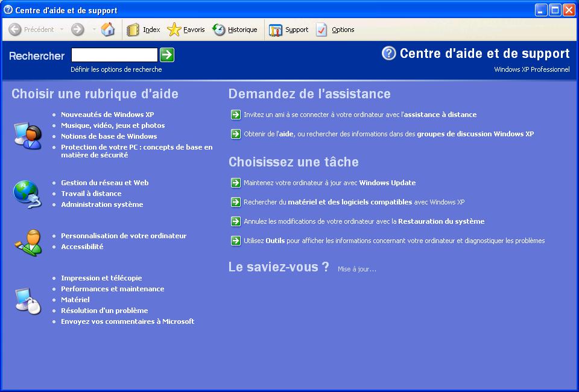Open the Support toolbar icon

276,30
